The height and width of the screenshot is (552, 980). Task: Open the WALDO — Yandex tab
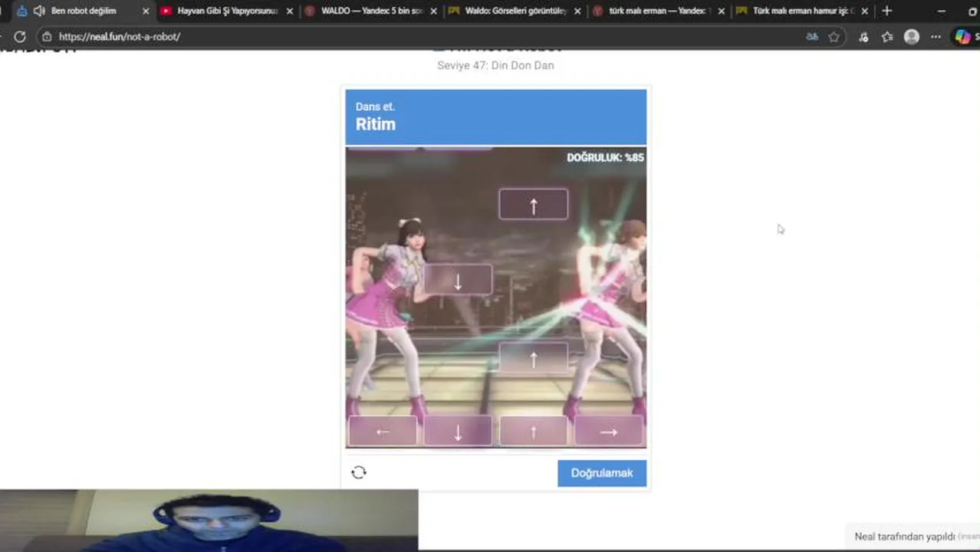[371, 11]
